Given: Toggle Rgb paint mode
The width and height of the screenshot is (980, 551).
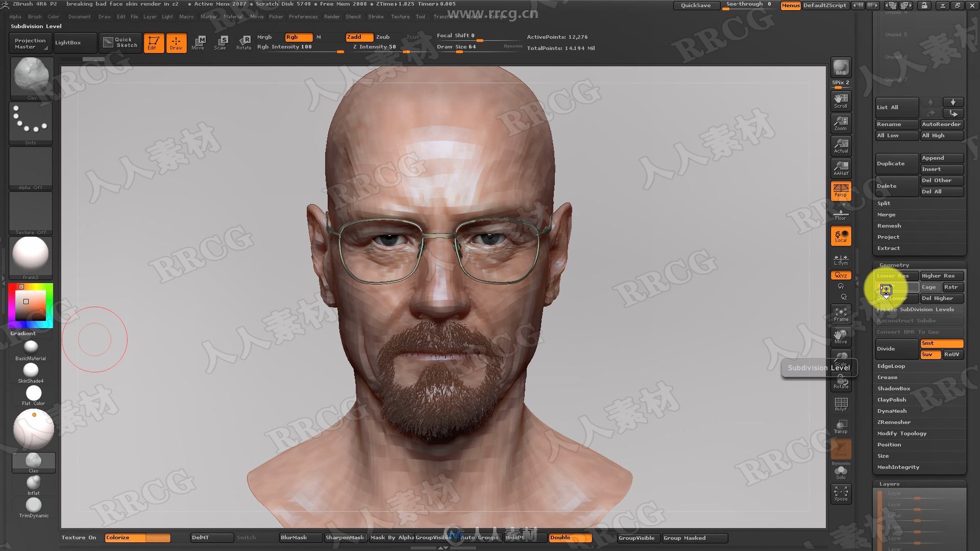Looking at the screenshot, I should pos(299,37).
